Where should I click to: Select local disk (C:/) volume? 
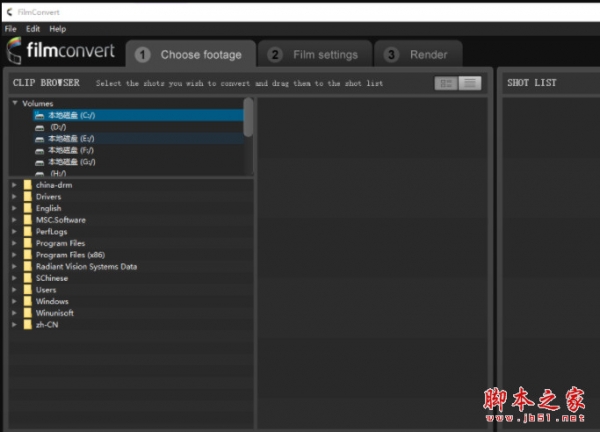click(x=138, y=115)
